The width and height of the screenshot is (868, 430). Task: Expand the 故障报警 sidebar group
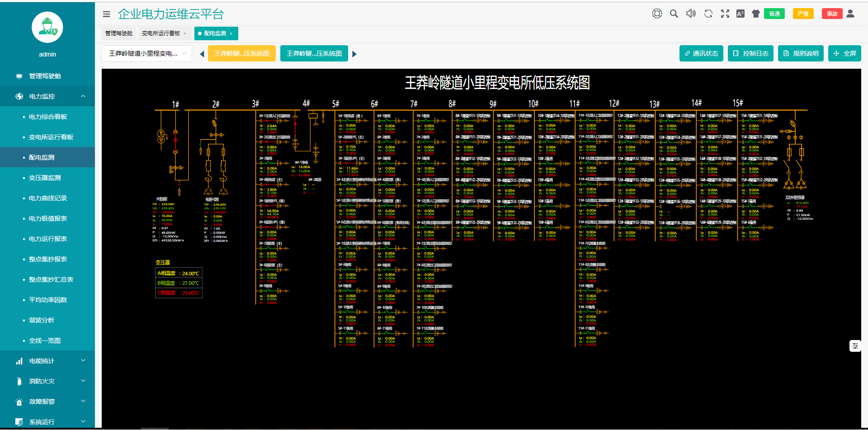point(47,402)
